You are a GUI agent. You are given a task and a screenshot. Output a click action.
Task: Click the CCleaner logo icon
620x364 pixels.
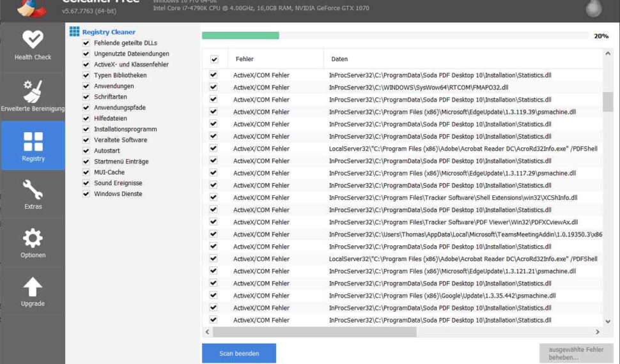tap(32, 6)
